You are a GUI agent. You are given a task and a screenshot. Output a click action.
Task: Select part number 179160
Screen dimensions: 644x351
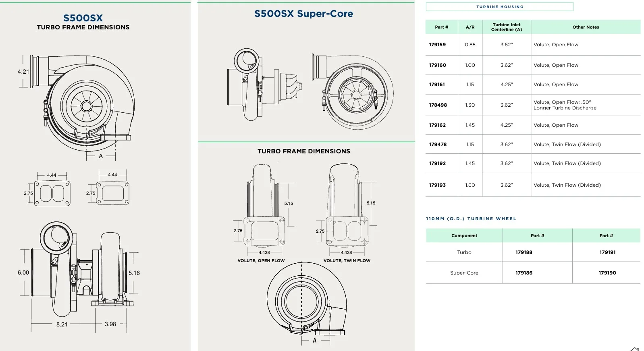pos(437,65)
